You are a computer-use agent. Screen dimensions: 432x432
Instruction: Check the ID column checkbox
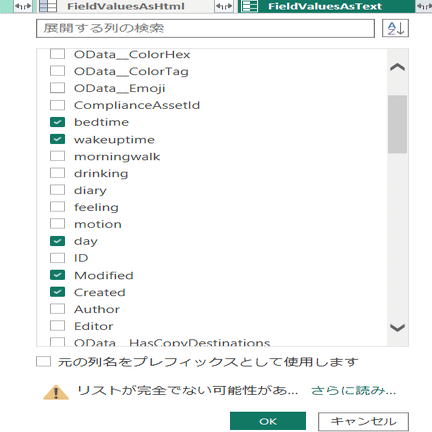[x=57, y=258]
